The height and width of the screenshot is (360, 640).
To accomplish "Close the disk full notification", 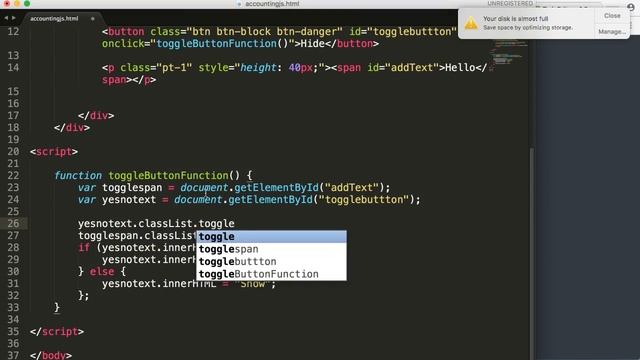I will (x=612, y=16).
